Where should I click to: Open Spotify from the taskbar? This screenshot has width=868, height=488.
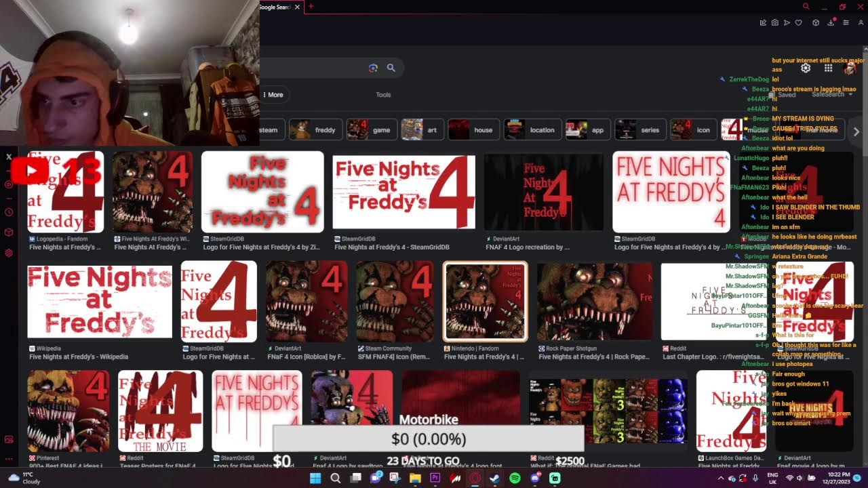(515, 478)
